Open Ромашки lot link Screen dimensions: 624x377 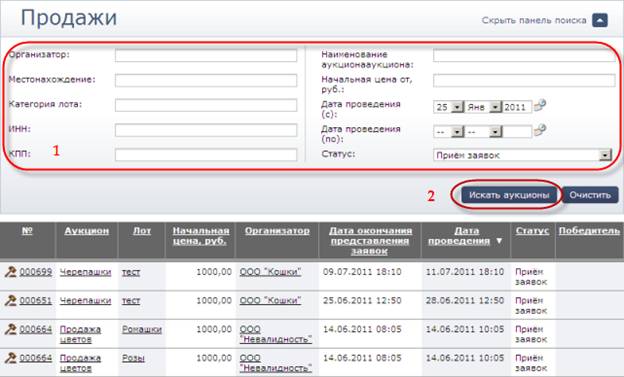(142, 329)
